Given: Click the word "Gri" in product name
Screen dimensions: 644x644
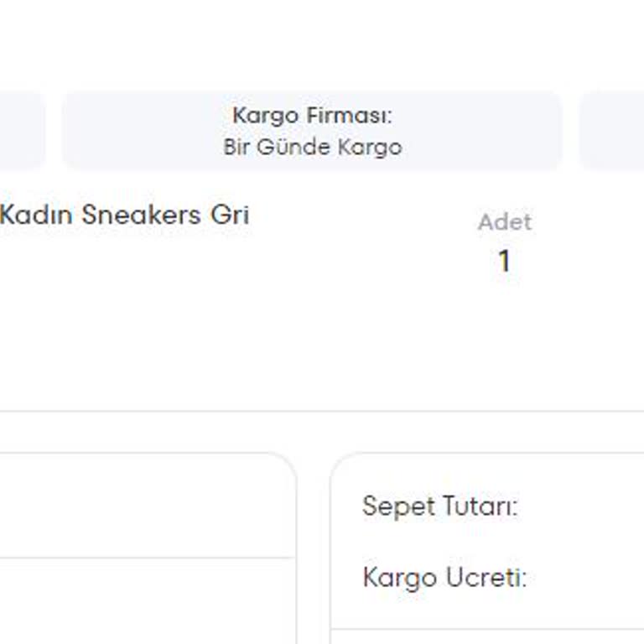Looking at the screenshot, I should pos(230,216).
